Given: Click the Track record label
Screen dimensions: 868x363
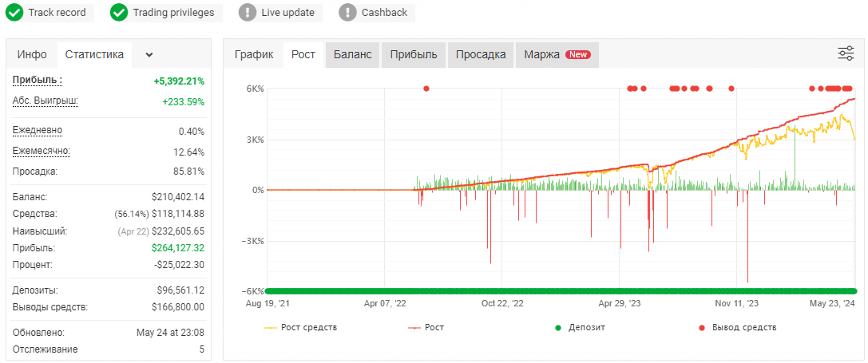Looking at the screenshot, I should tap(57, 12).
